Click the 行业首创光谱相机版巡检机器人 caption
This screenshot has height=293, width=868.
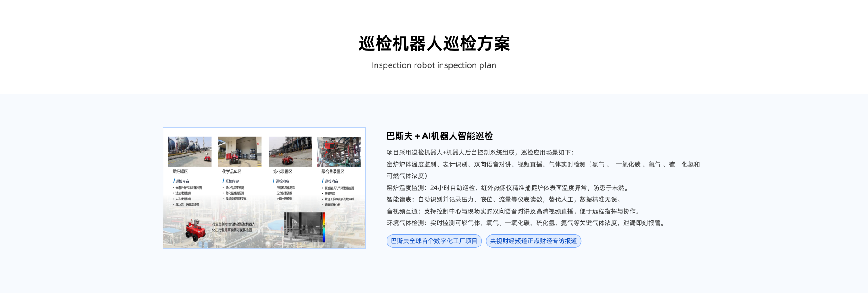click(233, 224)
